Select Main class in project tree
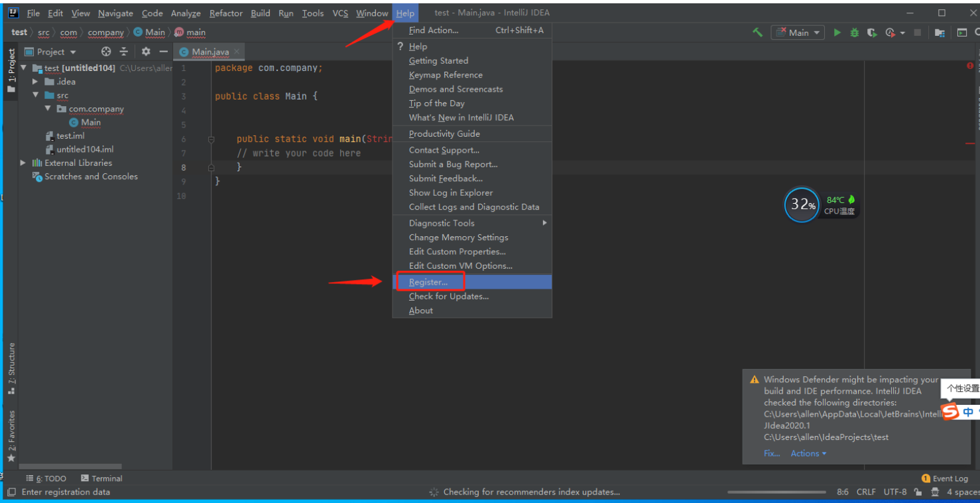This screenshot has width=980, height=503. coord(85,123)
